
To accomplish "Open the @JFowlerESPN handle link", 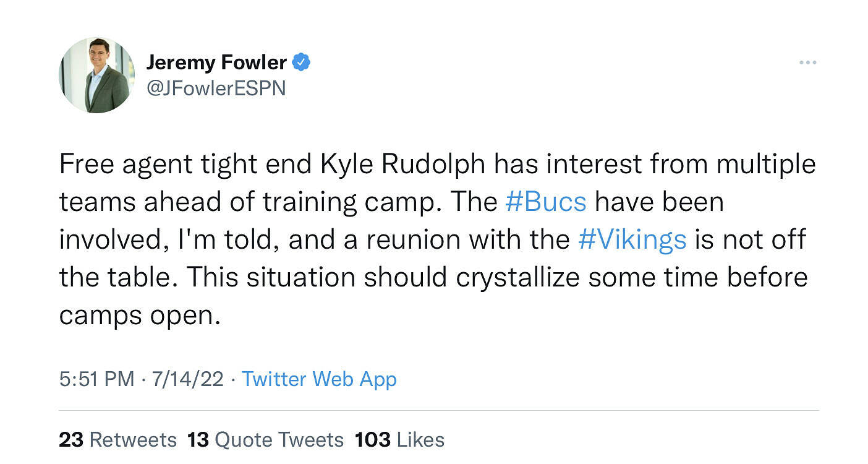I will pos(216,88).
